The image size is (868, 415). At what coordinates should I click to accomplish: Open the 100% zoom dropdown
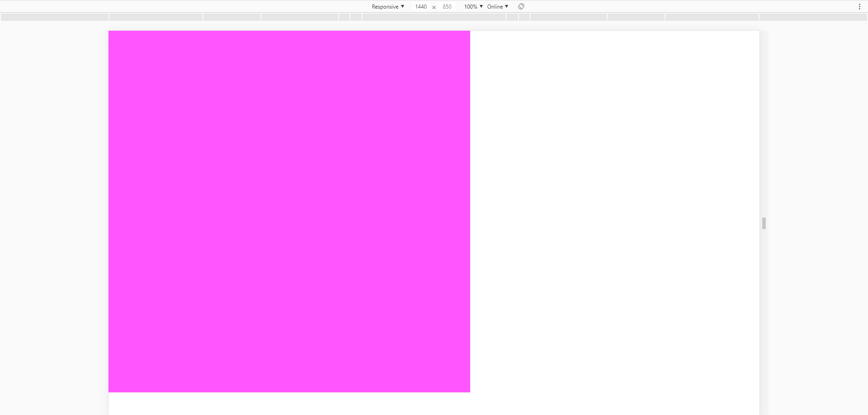(x=473, y=6)
